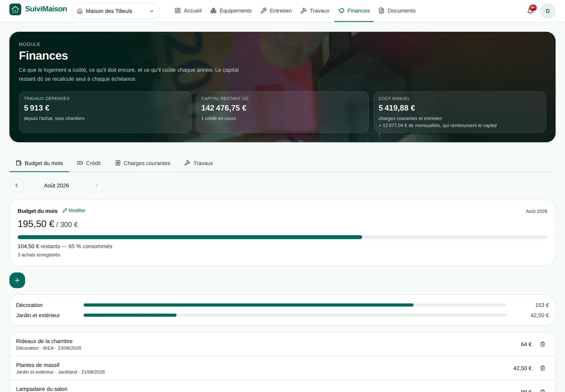
Task: Open the notifications bell icon
Action: click(x=530, y=11)
